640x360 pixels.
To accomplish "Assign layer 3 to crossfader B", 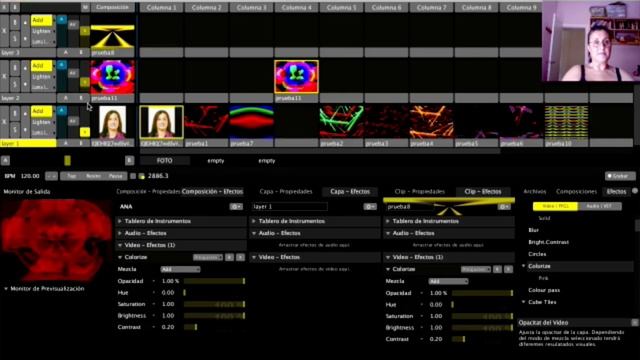I will pyautogui.click(x=81, y=53).
